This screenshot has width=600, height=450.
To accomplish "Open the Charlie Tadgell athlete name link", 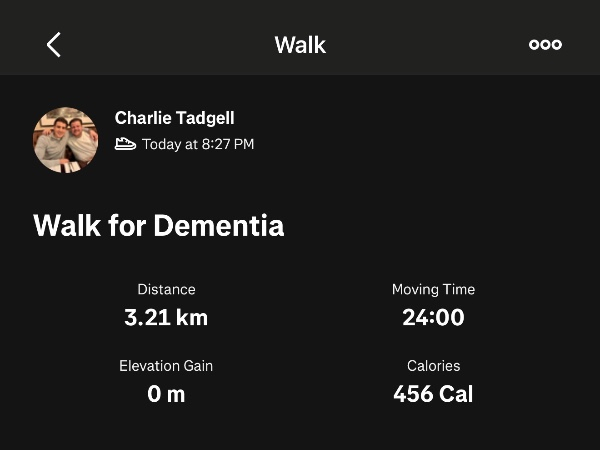I will [176, 118].
